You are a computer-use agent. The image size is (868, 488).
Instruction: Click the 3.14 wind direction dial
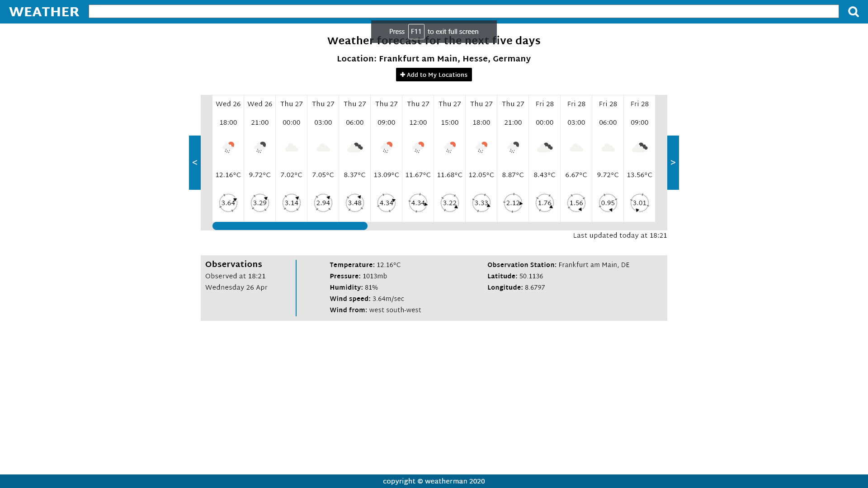(292, 203)
